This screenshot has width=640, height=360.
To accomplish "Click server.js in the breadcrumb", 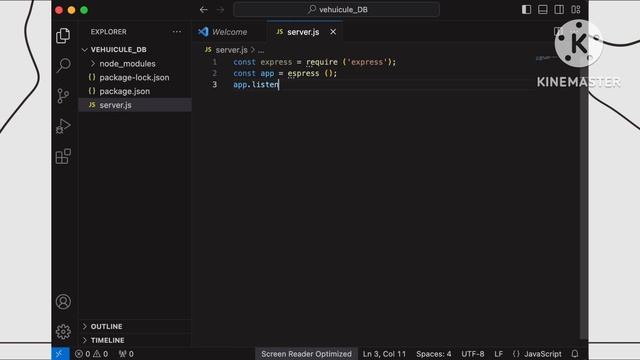I will [231, 50].
